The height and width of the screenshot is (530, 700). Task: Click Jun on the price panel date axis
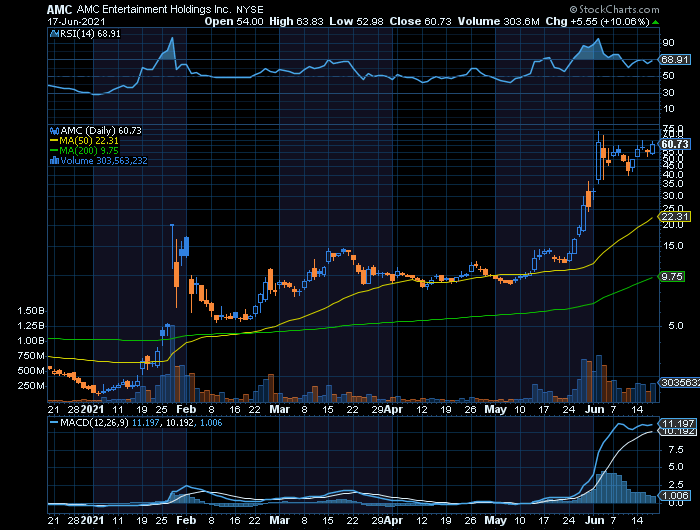594,409
